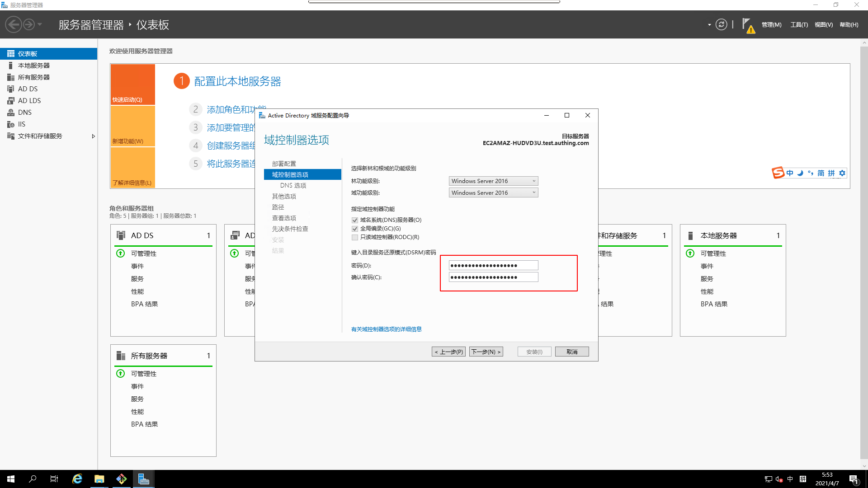
Task: Open the 工具(T) menu
Action: (x=799, y=25)
